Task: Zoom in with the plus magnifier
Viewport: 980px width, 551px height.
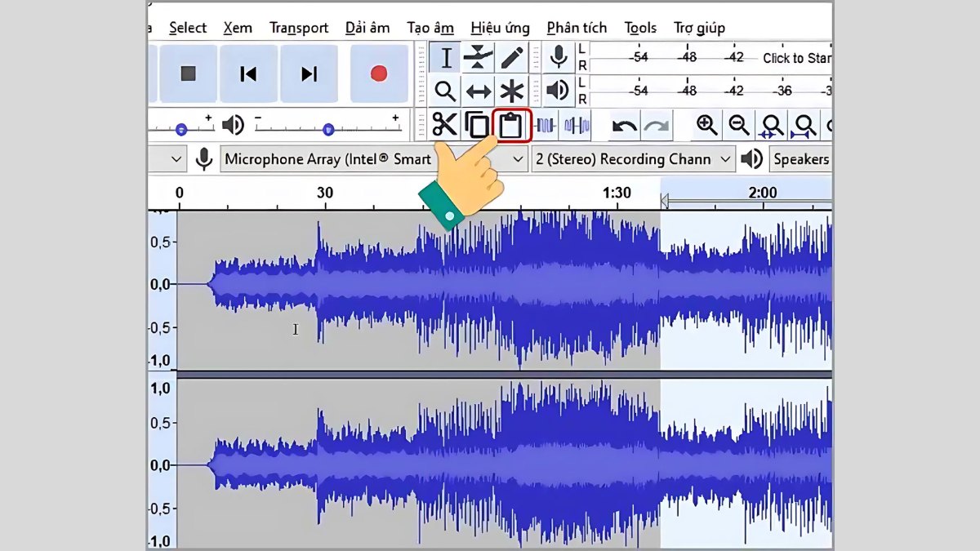Action: [706, 126]
